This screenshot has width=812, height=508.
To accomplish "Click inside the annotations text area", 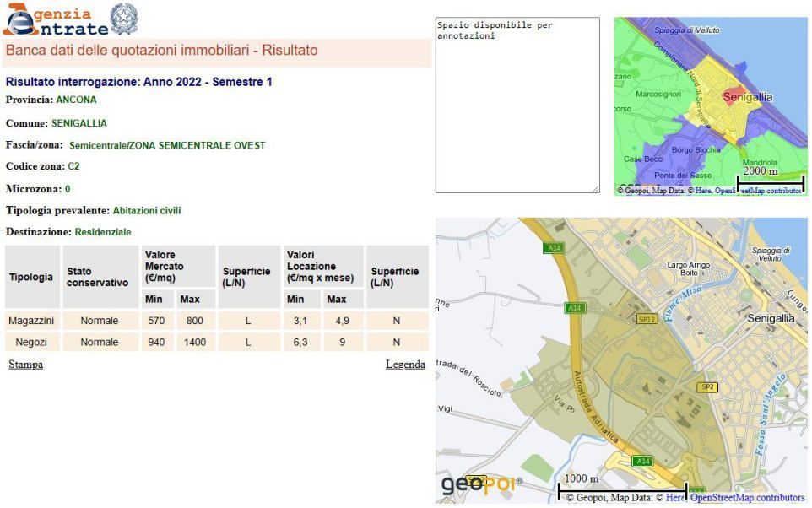I will pos(517,105).
